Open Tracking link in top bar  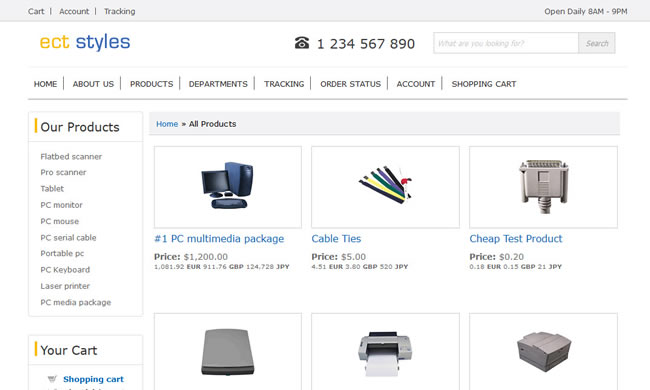point(119,12)
